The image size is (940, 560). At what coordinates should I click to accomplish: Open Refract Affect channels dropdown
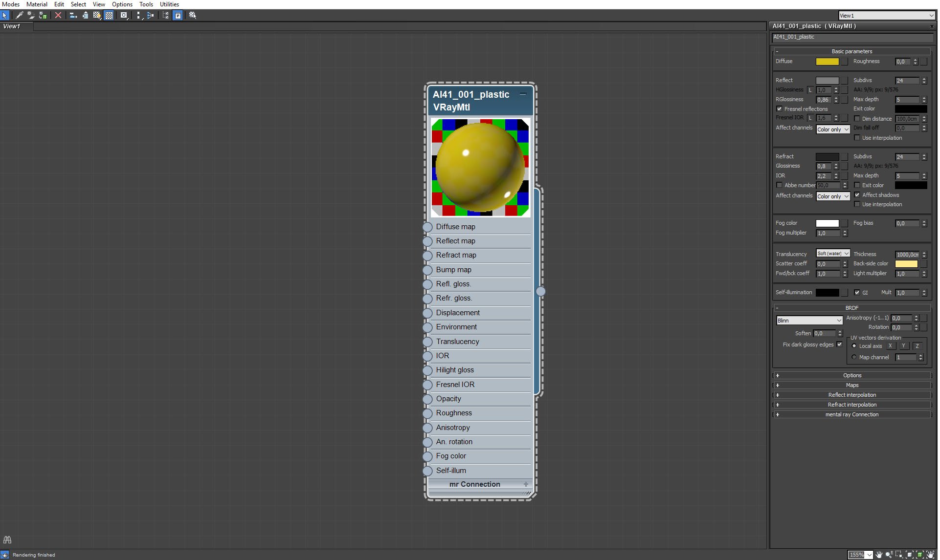833,196
